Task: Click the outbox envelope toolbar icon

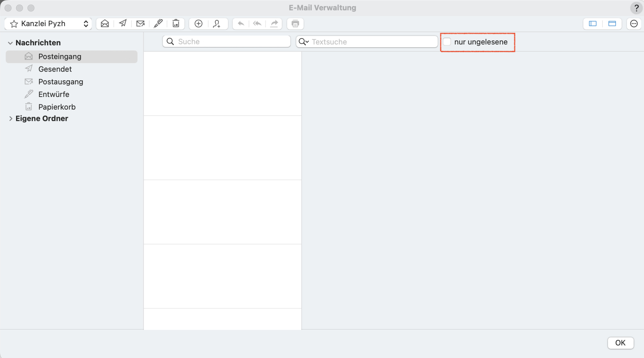Action: coord(140,24)
